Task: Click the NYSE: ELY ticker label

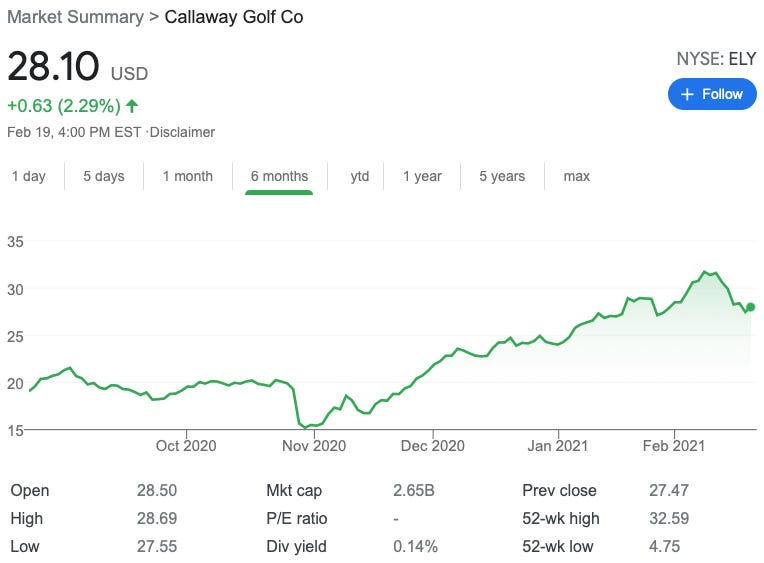Action: 716,59
